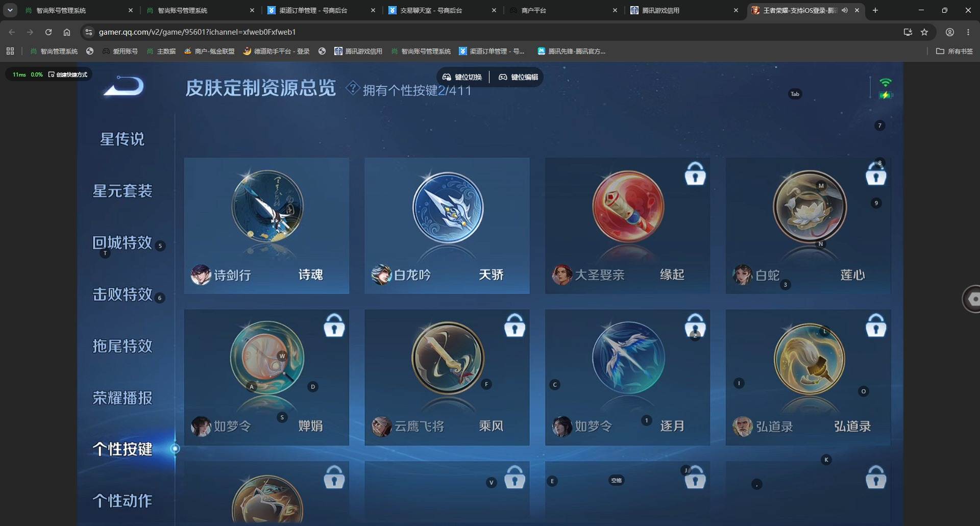Open the bookmarks apps grid shortcut
This screenshot has width=980, height=526.
10,51
